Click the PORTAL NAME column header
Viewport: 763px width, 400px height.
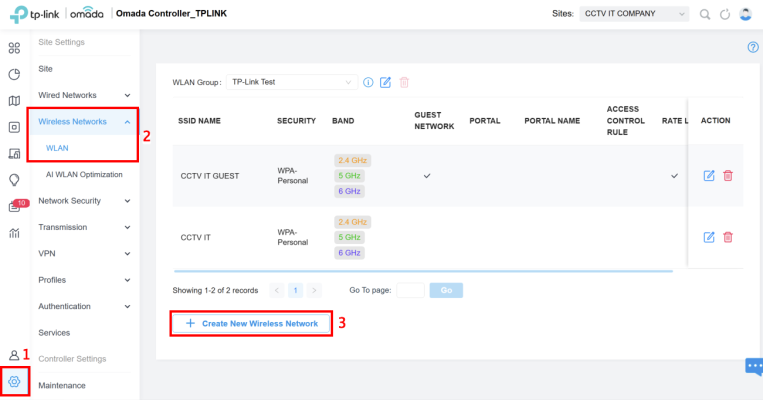point(552,121)
